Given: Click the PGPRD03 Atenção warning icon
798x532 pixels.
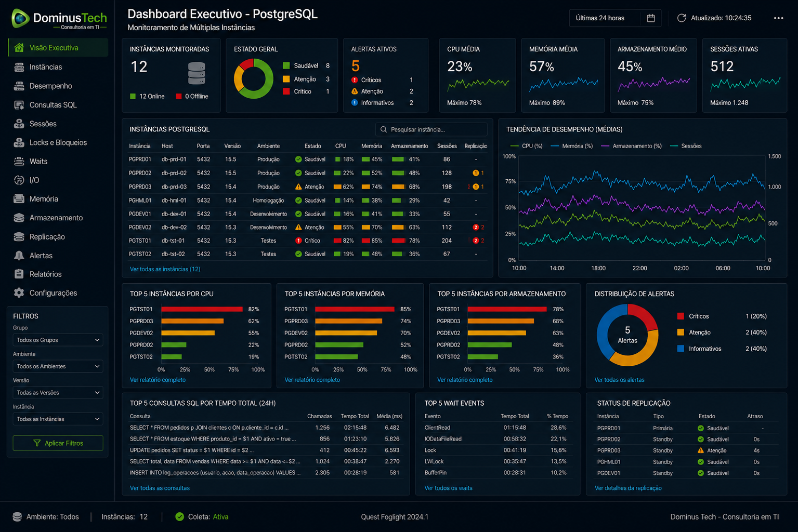Looking at the screenshot, I should point(298,187).
